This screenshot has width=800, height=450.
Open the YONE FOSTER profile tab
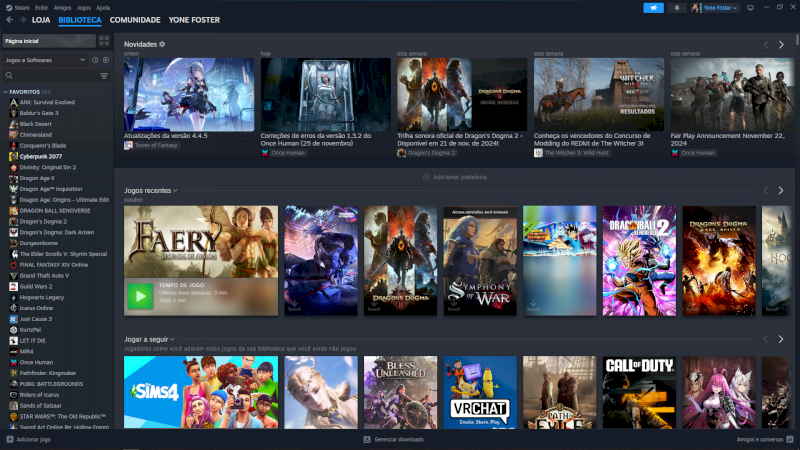pos(194,20)
